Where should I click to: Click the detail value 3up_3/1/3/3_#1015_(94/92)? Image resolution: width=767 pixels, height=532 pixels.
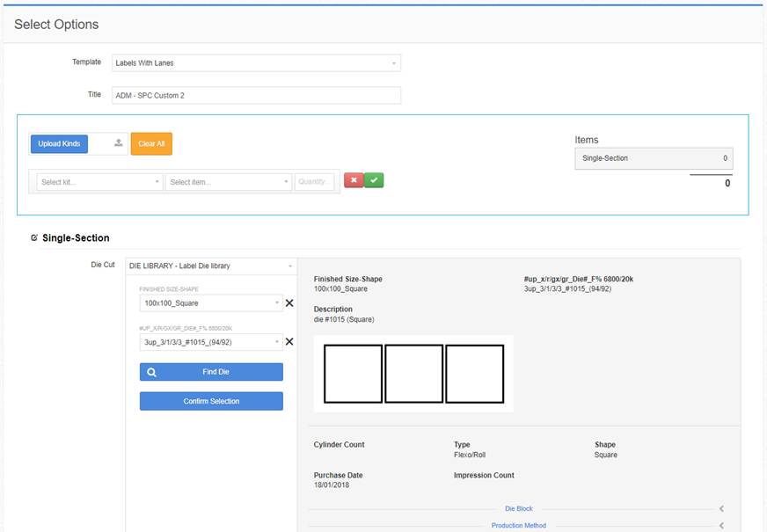tap(567, 289)
